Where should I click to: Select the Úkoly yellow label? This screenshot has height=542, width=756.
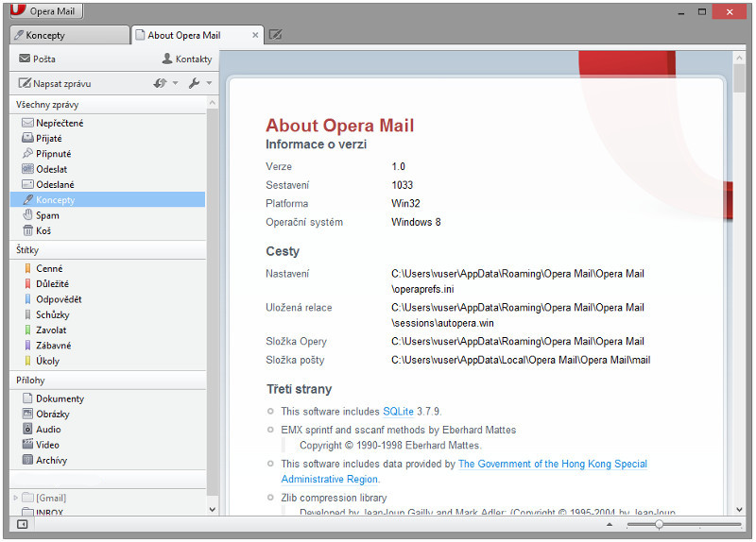[x=108, y=361]
